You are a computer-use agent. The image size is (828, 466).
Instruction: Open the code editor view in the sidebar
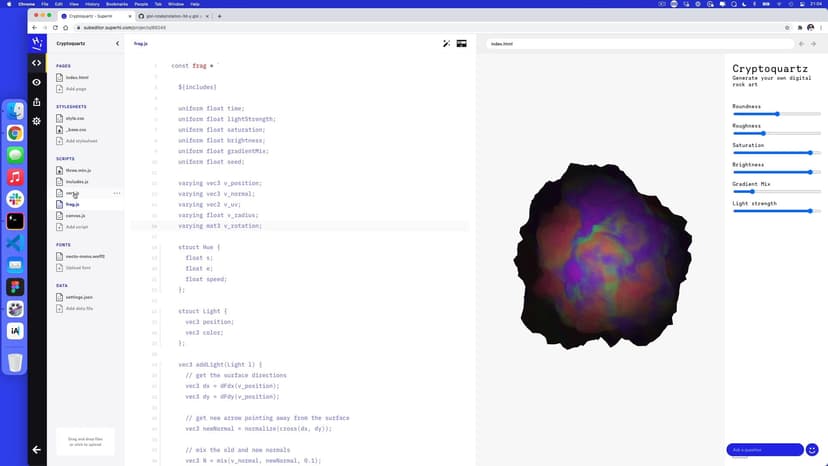(x=37, y=63)
